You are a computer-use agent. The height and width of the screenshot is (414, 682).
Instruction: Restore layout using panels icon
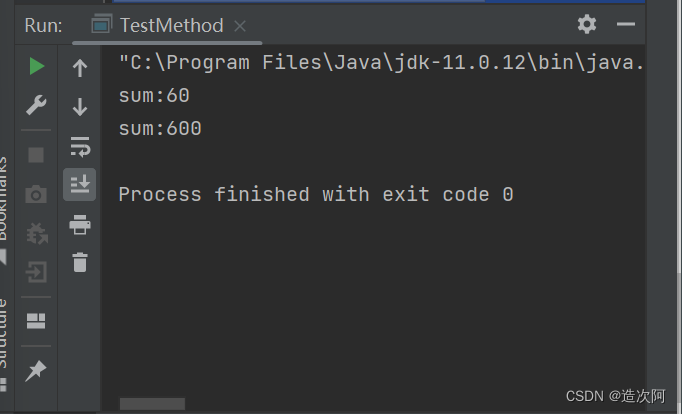(36, 321)
